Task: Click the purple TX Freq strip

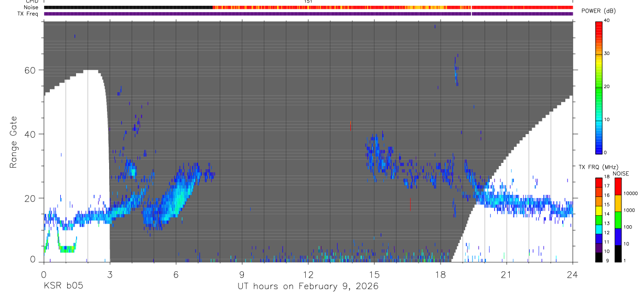Action: coord(308,14)
